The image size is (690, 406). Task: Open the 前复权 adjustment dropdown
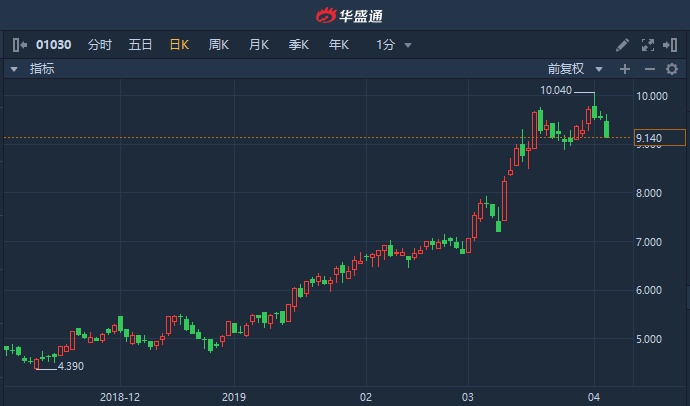(575, 69)
